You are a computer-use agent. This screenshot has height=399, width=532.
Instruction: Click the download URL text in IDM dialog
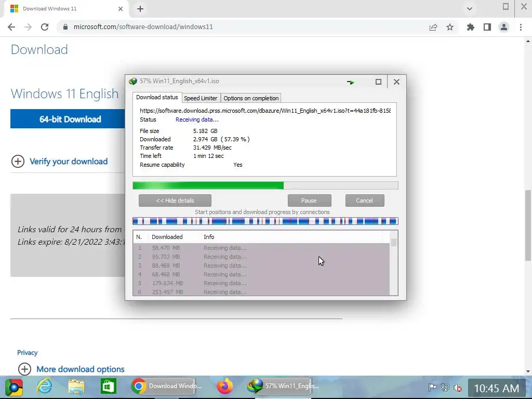pos(265,111)
